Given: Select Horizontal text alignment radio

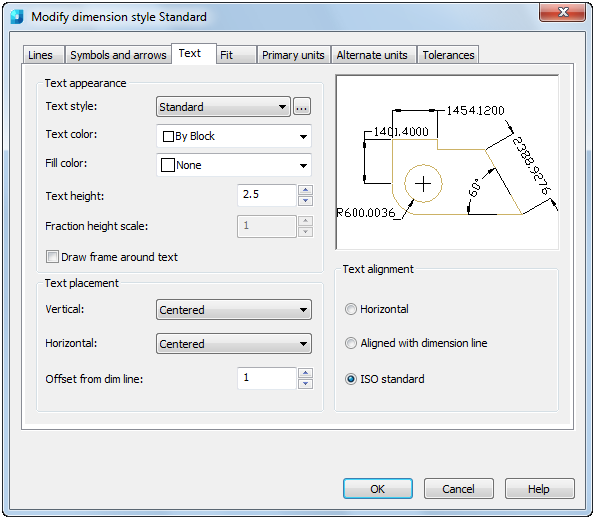Looking at the screenshot, I should 351,309.
